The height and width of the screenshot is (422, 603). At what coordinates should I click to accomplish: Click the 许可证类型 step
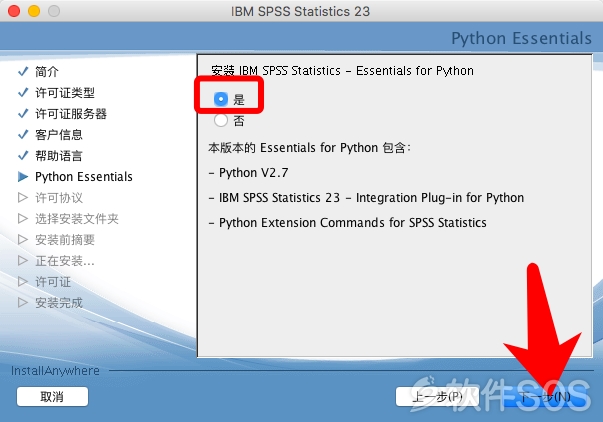pyautogui.click(x=65, y=93)
